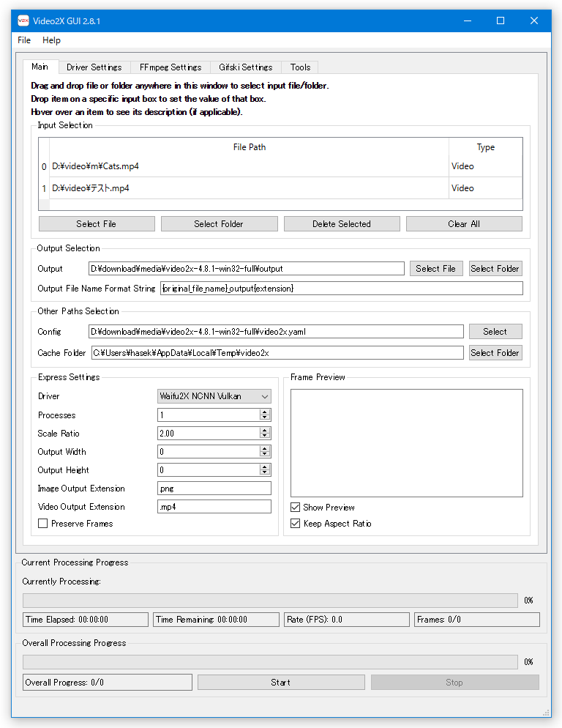Click Select File under Input Selection

[97, 224]
